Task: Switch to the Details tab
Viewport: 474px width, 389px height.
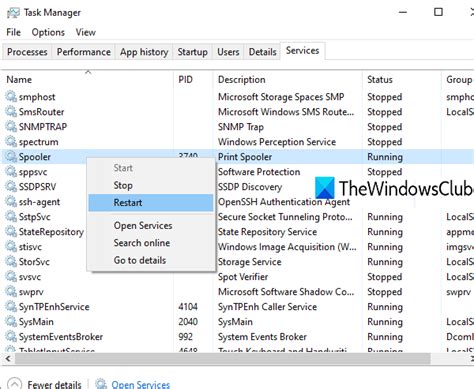Action: click(263, 52)
